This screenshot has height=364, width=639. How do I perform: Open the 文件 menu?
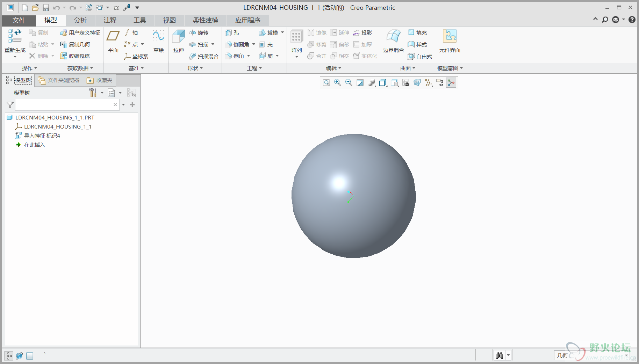point(19,20)
